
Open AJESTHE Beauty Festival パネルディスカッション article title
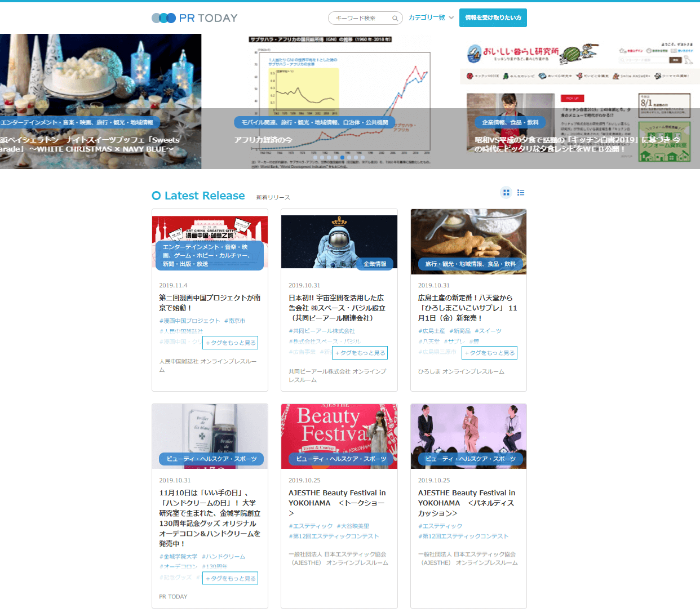(x=467, y=503)
